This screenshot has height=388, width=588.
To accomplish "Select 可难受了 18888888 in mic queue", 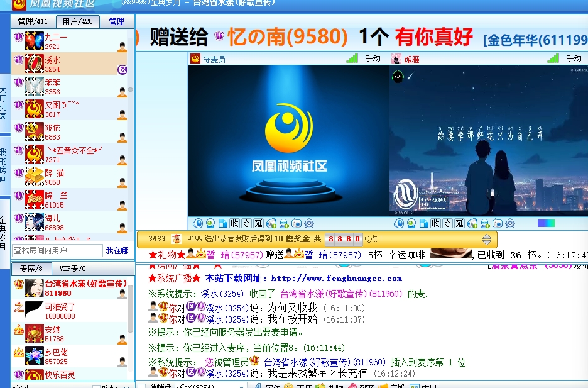I will click(x=70, y=310).
